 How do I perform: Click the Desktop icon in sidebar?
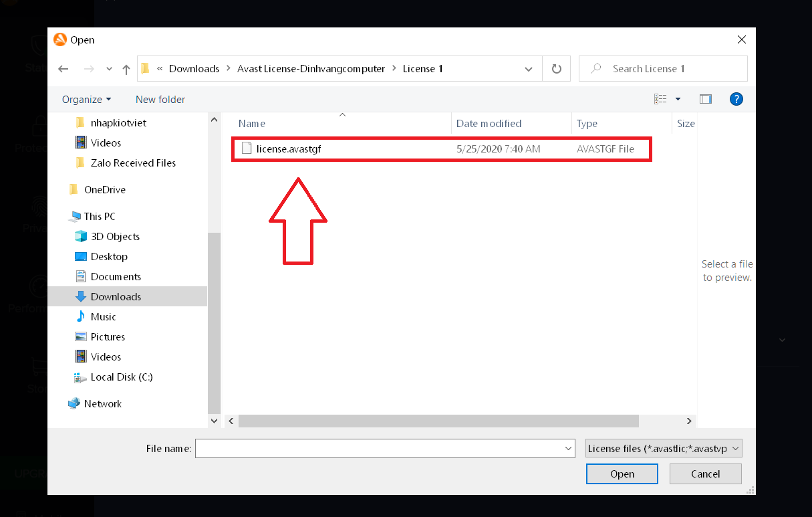[x=81, y=256]
